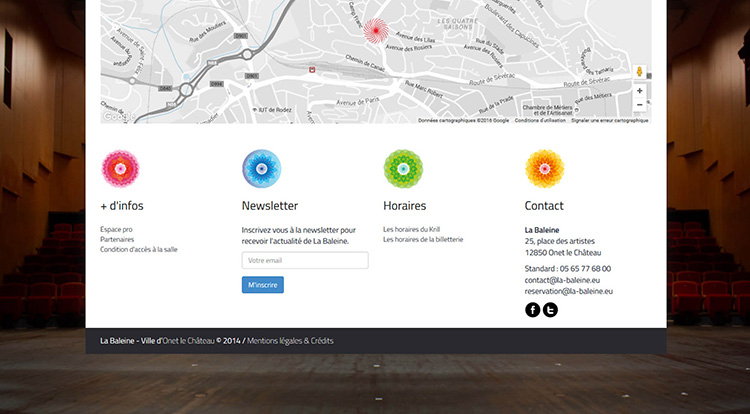750x414 pixels.
Task: Zoom out on the map
Action: pos(640,105)
